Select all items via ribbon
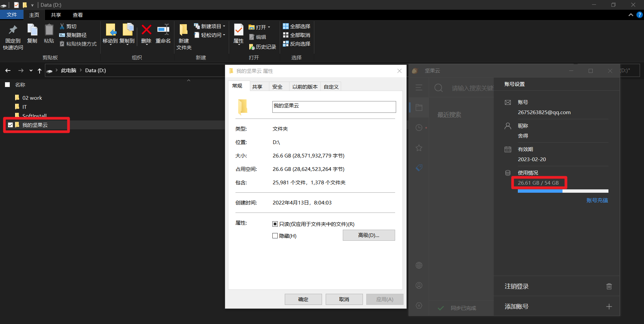The image size is (644, 324). [x=297, y=26]
